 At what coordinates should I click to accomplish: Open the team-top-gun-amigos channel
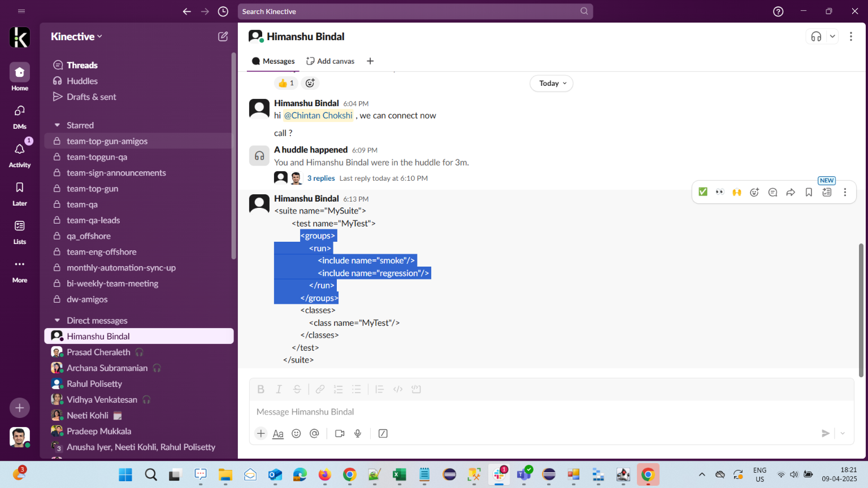click(x=138, y=141)
